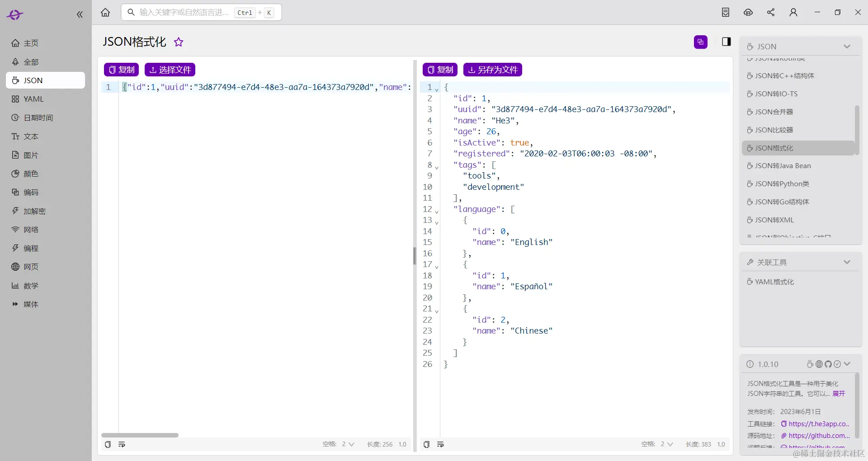The image size is (868, 461).
Task: Open the 加解密 category
Action: 45,211
